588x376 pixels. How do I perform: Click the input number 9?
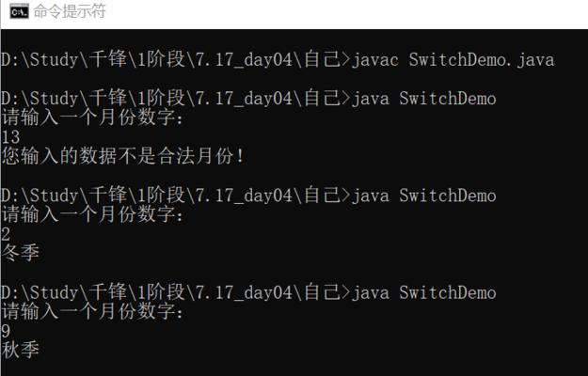coord(6,332)
